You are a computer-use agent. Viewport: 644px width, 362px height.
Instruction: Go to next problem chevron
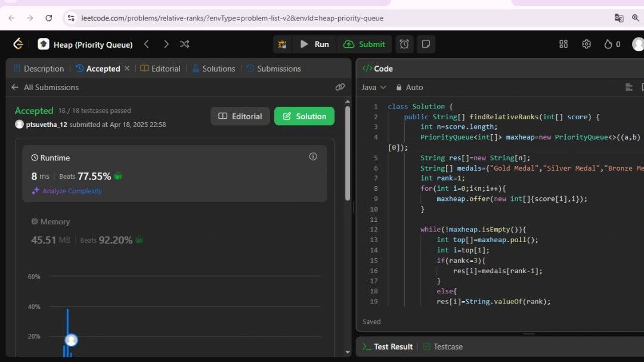(166, 44)
